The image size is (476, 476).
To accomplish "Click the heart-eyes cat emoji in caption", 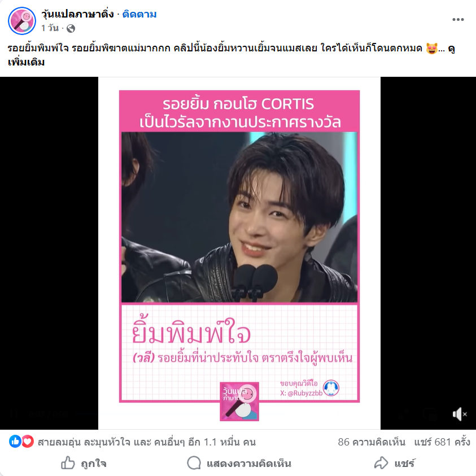I will click(x=432, y=48).
